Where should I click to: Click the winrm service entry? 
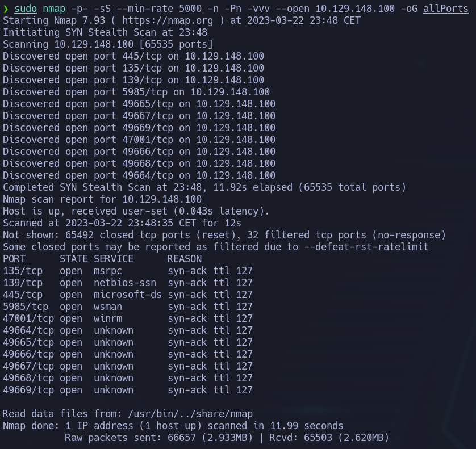(108, 318)
